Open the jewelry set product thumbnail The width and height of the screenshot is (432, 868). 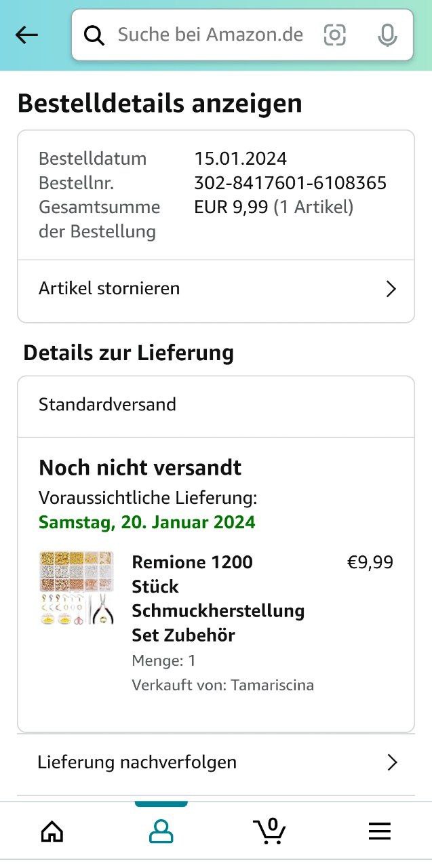coord(77,588)
